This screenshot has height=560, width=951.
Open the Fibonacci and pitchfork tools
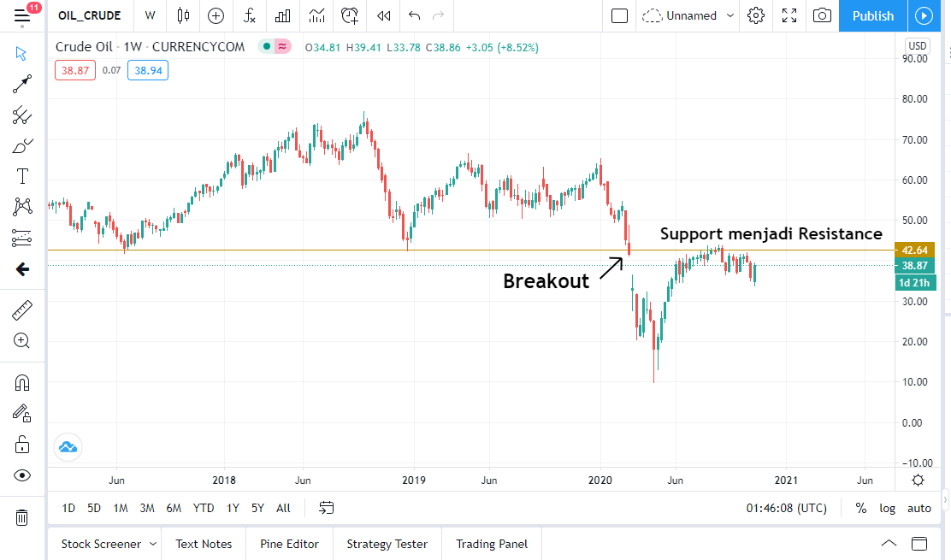22,115
